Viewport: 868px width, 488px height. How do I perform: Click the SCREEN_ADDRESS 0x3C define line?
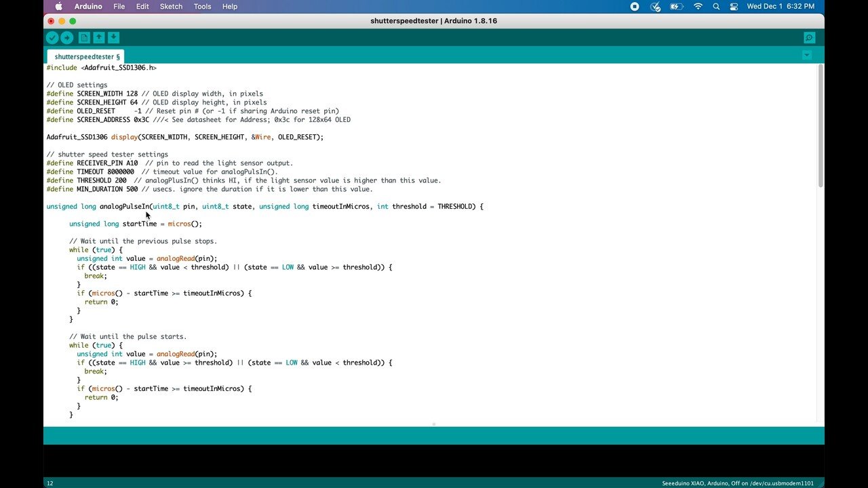click(198, 120)
